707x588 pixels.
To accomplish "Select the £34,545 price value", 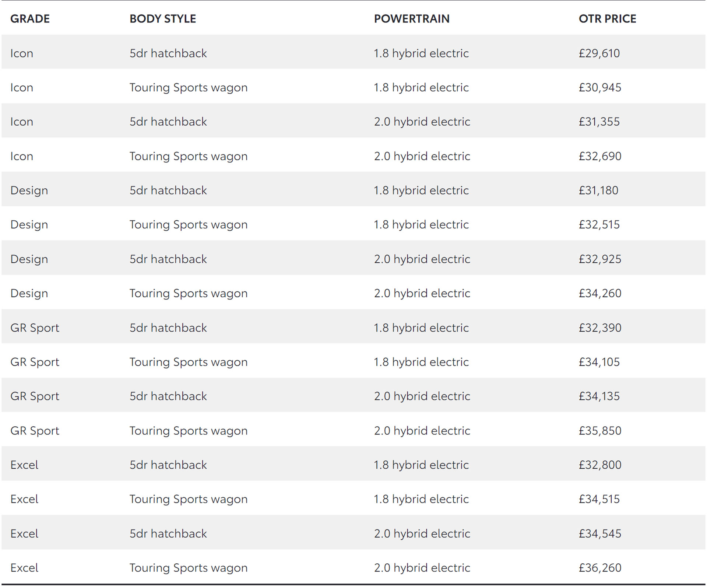I will (x=600, y=534).
